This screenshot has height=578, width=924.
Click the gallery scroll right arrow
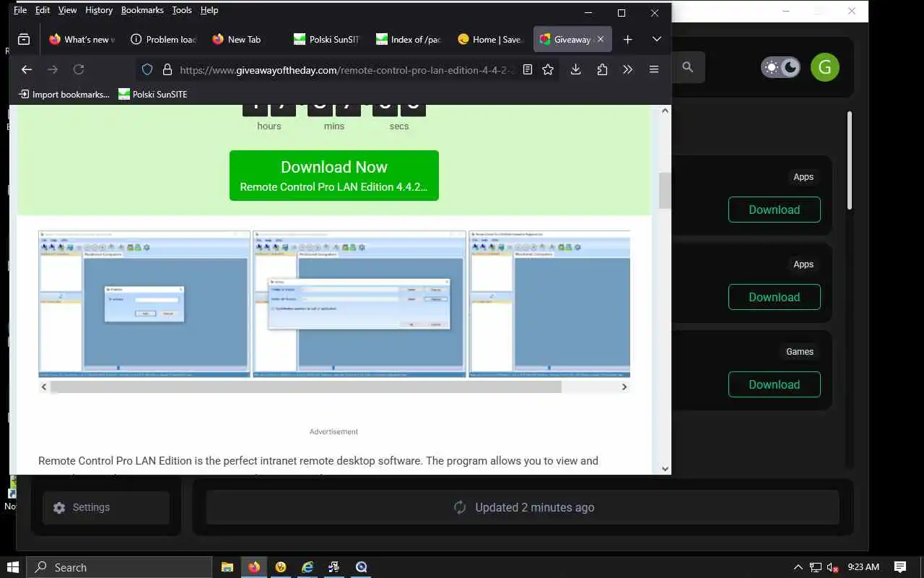click(624, 387)
